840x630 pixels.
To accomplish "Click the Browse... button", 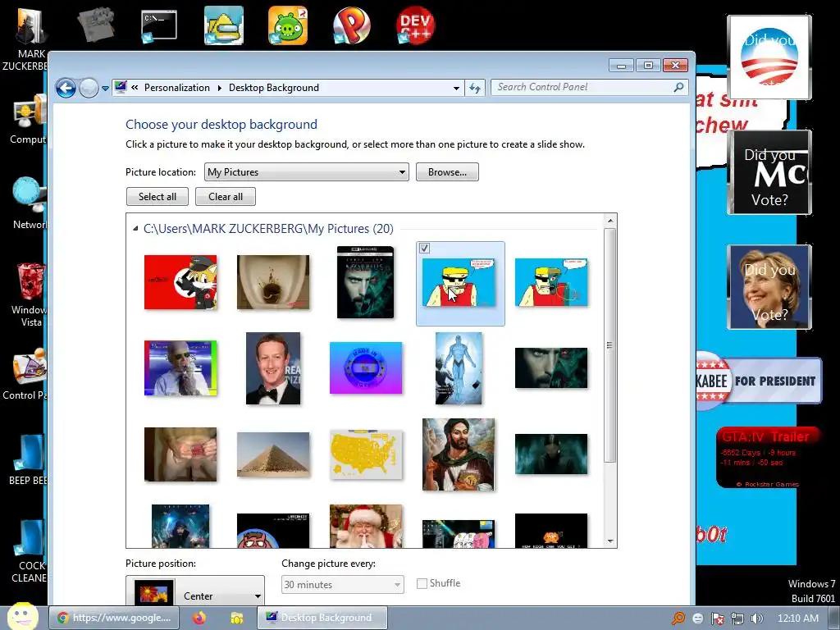I will pos(447,172).
